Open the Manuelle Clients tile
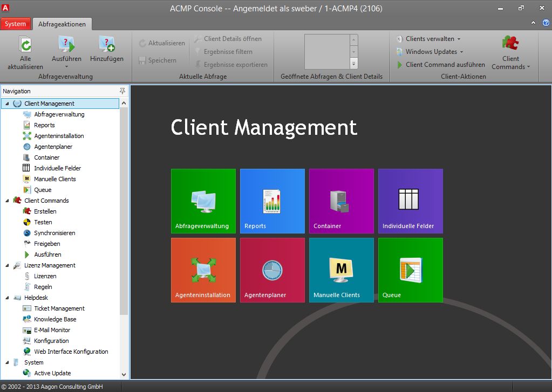The height and width of the screenshot is (392, 552). 342,270
